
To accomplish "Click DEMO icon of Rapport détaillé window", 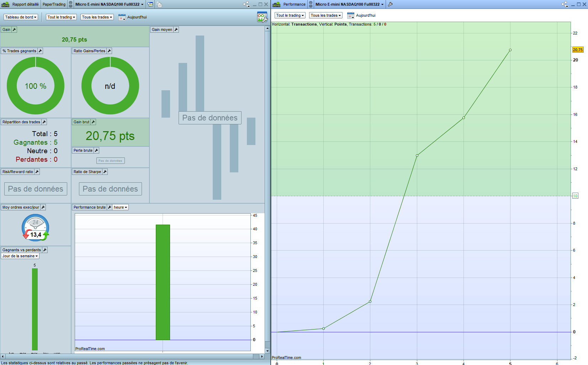I will [5, 4].
